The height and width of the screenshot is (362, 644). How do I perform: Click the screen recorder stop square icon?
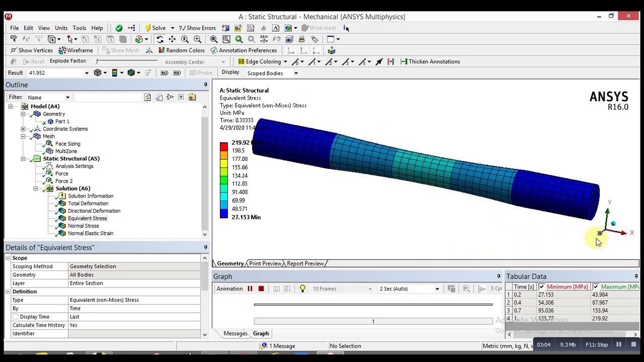pyautogui.click(x=633, y=344)
